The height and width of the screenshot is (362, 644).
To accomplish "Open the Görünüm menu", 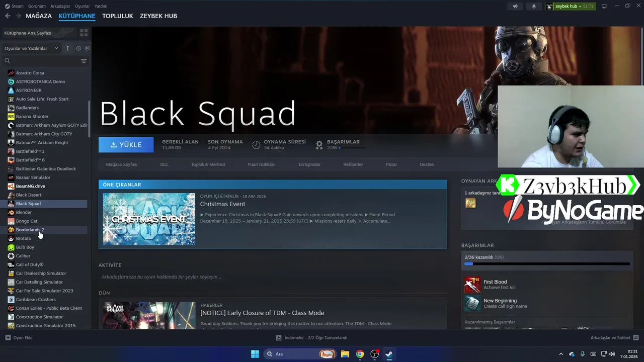I will click(x=37, y=6).
